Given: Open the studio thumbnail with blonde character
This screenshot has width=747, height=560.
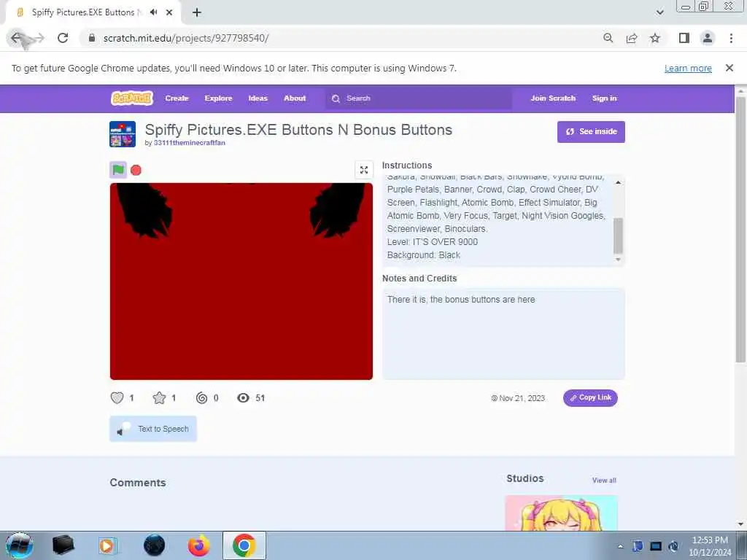Looking at the screenshot, I should click(561, 513).
